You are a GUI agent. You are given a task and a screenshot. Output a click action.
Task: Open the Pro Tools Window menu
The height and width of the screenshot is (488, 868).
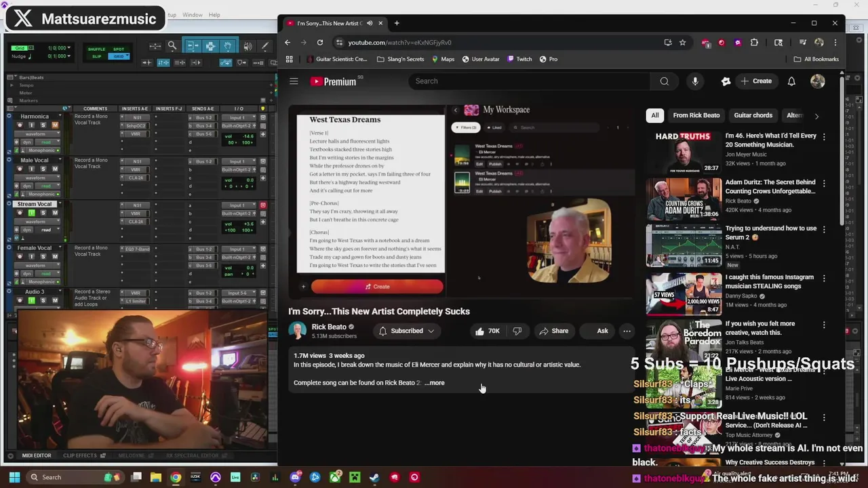tap(192, 15)
